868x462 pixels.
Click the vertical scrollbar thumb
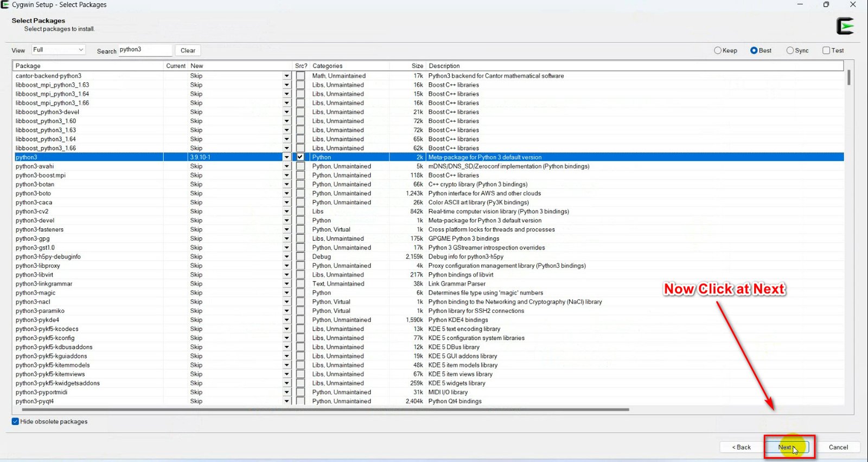[848, 78]
